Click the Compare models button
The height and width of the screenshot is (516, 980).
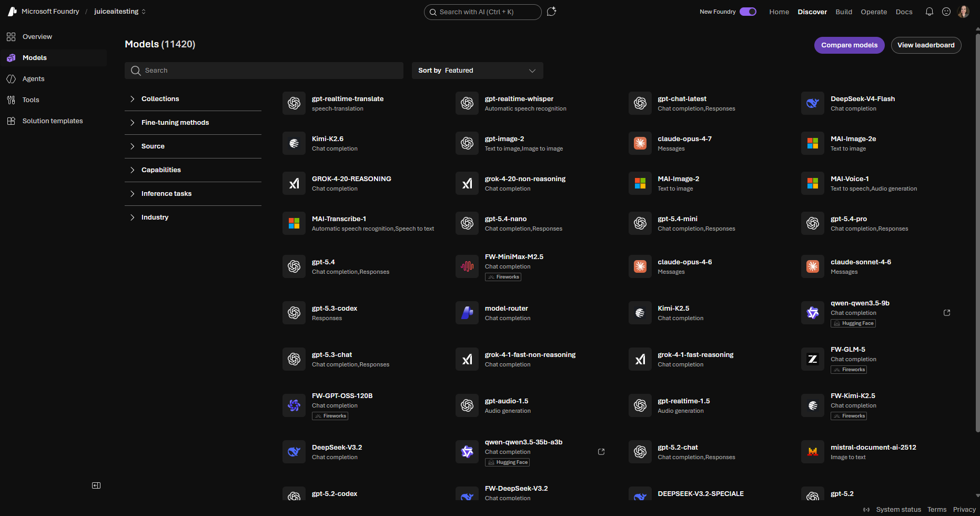pos(850,45)
